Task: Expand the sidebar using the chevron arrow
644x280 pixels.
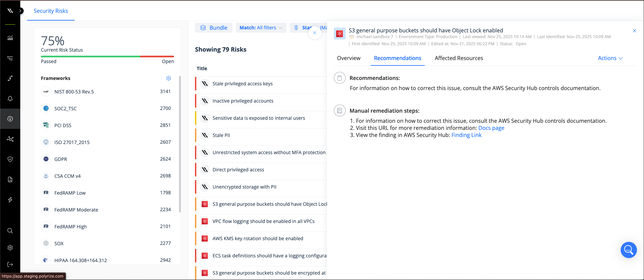Action: coord(21,11)
